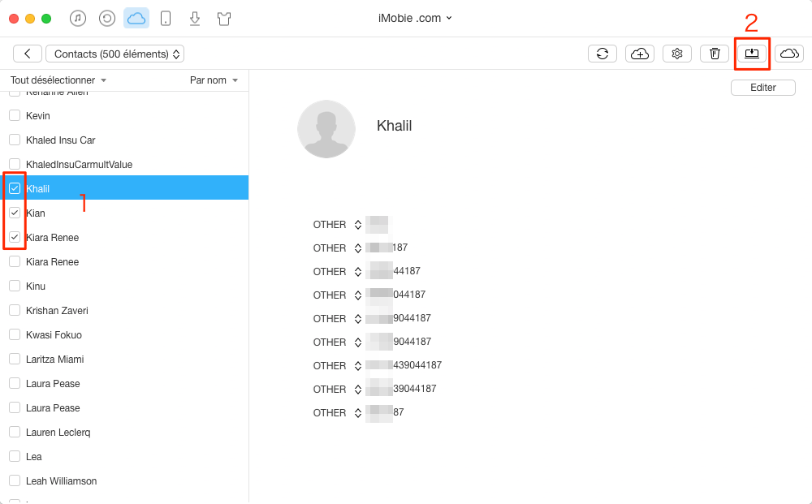Image resolution: width=812 pixels, height=504 pixels.
Task: Change label stepper for number ending 39044187
Action: click(x=358, y=390)
